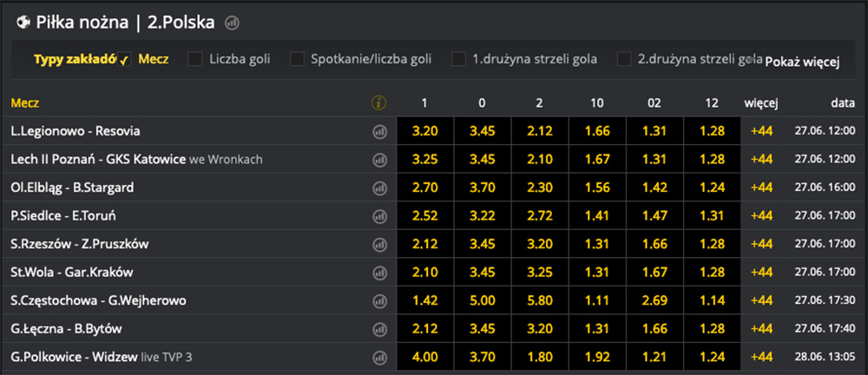
Task: Select odds 5.80 for G.Wejherowo win
Action: click(x=539, y=300)
